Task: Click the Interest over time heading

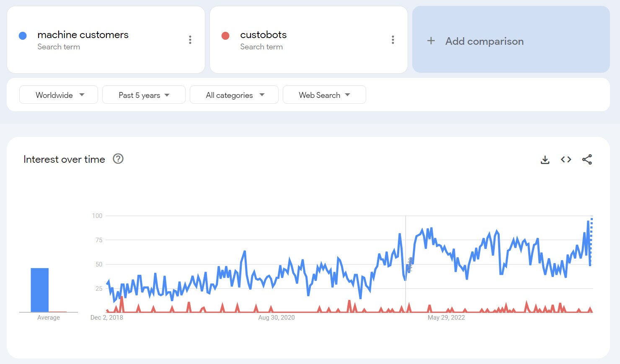Action: pyautogui.click(x=64, y=159)
